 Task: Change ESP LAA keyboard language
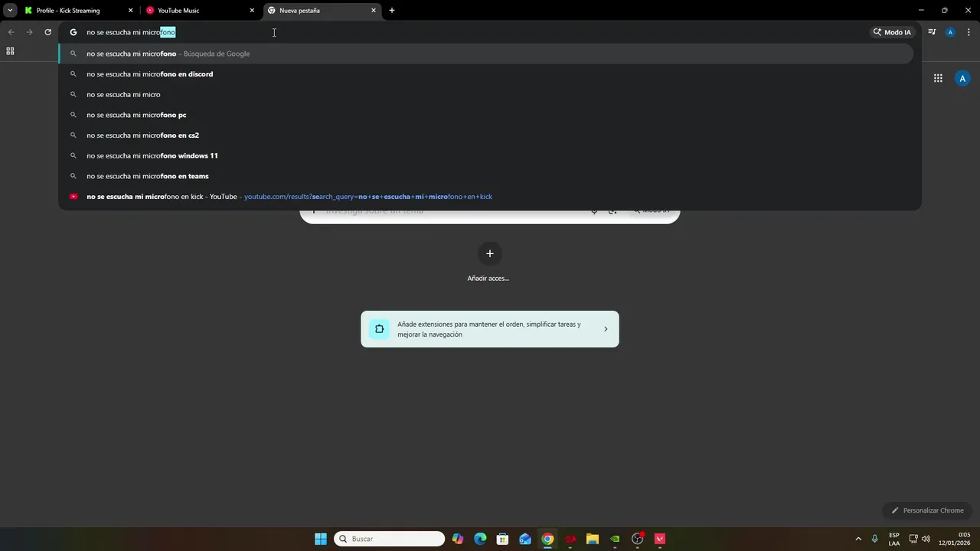pos(894,539)
